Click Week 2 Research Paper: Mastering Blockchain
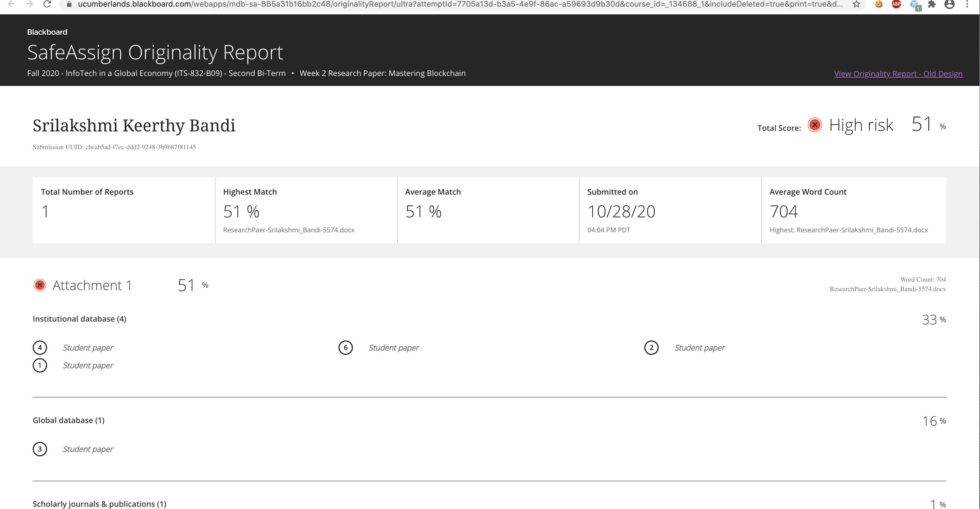Screen dimensions: 980x509 382,73
